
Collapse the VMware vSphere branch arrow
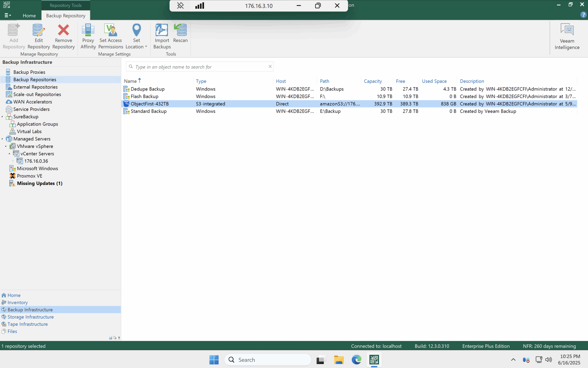point(6,146)
